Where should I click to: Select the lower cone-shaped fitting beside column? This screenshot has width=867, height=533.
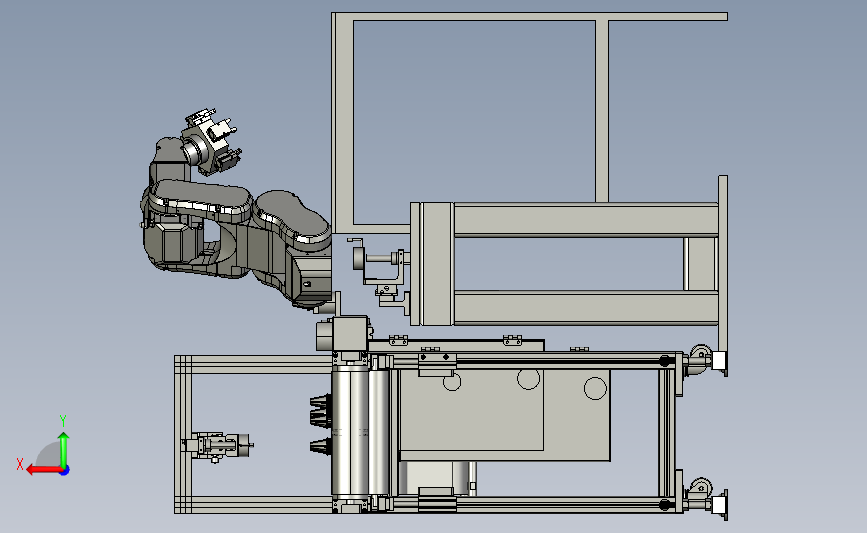(x=320, y=446)
